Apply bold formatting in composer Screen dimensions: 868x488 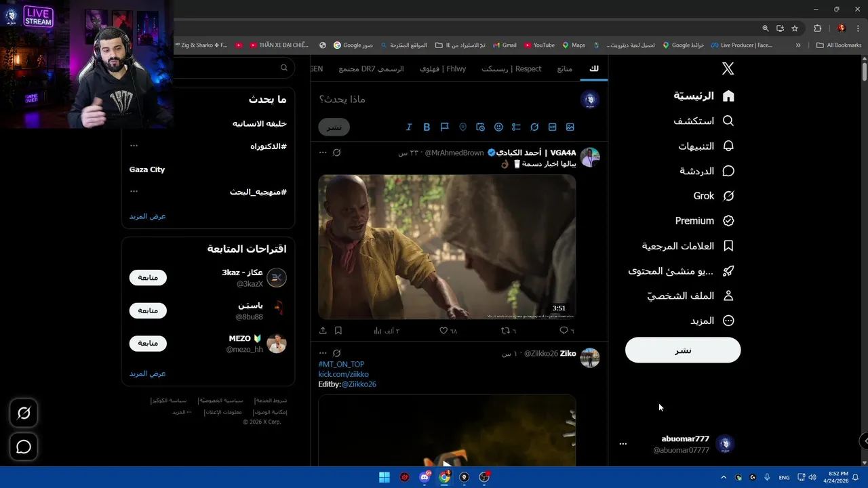click(427, 127)
